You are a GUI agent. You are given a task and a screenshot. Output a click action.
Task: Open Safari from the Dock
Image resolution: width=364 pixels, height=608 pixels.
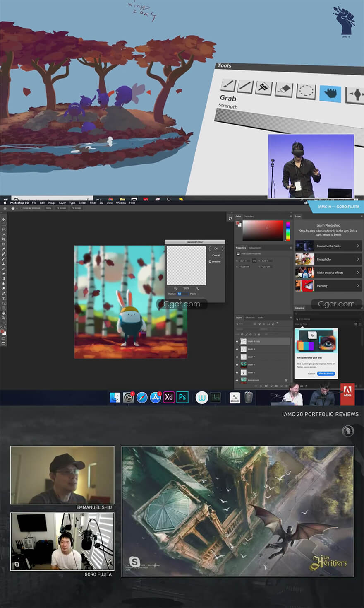point(142,397)
